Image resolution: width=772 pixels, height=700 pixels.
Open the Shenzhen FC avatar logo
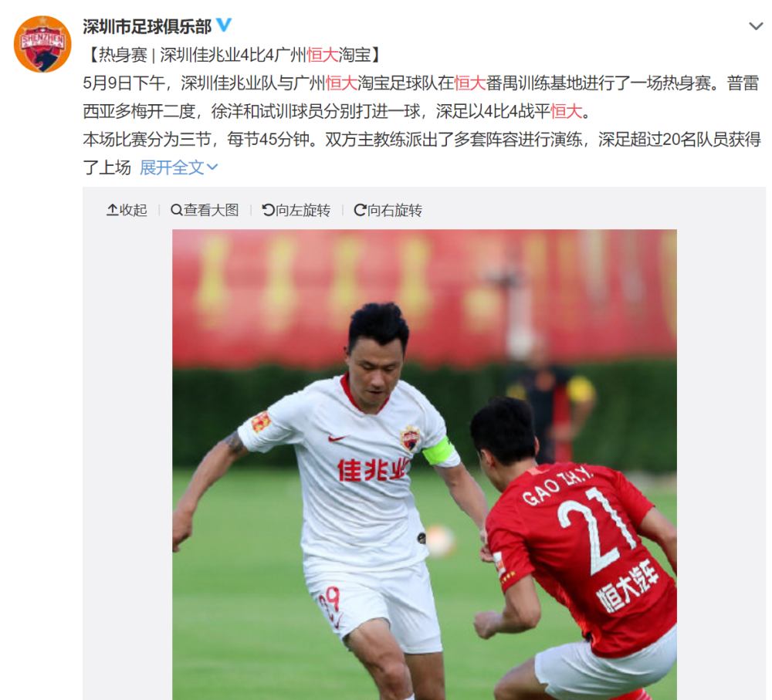pyautogui.click(x=42, y=44)
